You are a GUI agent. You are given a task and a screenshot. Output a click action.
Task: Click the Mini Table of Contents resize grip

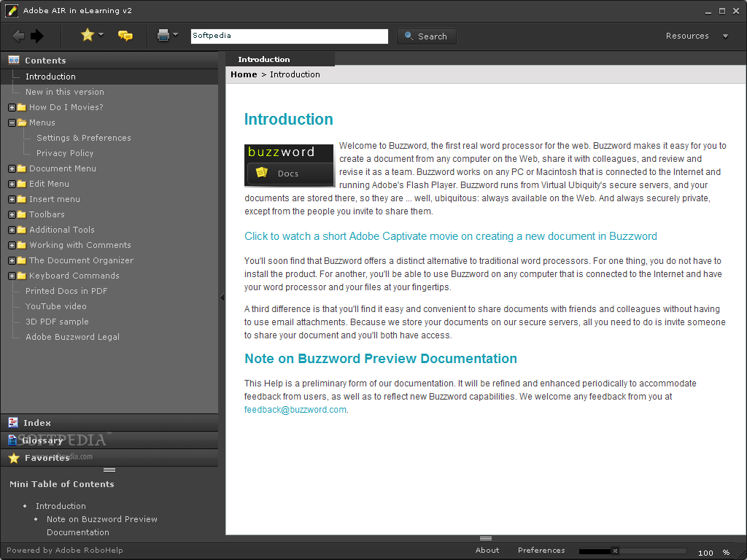[109, 470]
